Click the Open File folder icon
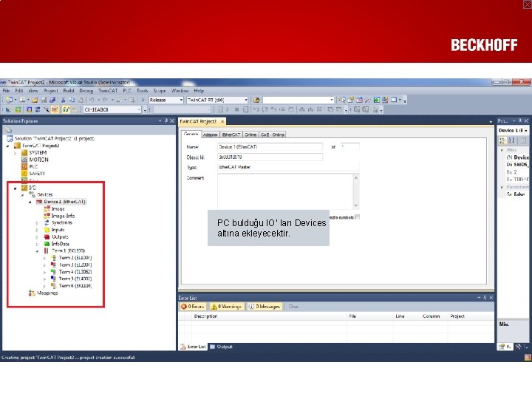Viewport: 532px width, 399px height. [x=35, y=100]
